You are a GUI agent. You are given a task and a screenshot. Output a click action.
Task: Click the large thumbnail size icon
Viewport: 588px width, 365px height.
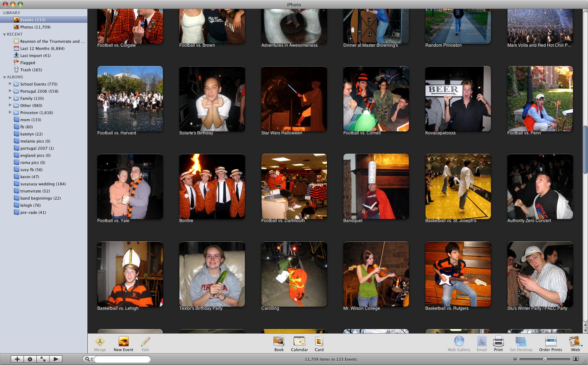pos(576,359)
